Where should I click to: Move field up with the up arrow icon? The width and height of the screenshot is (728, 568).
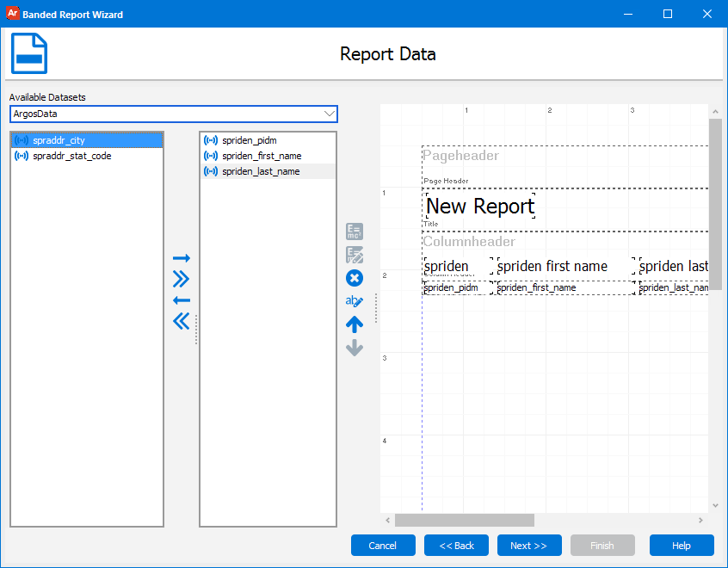coord(355,324)
